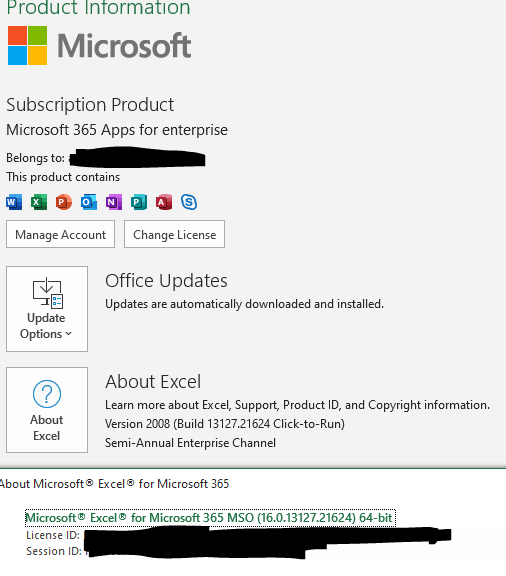Viewport: 506px width, 576px height.
Task: Click the Access app icon
Action: point(164,202)
